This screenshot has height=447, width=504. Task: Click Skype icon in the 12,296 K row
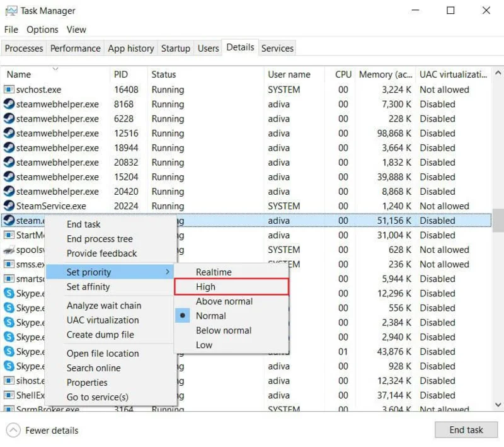pos(9,293)
